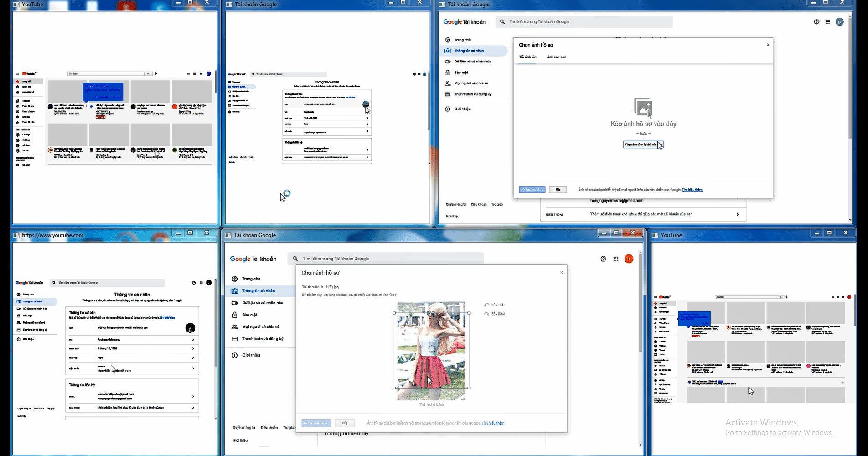The image size is (868, 456).
Task: Click the orange K account avatar
Action: (x=629, y=259)
